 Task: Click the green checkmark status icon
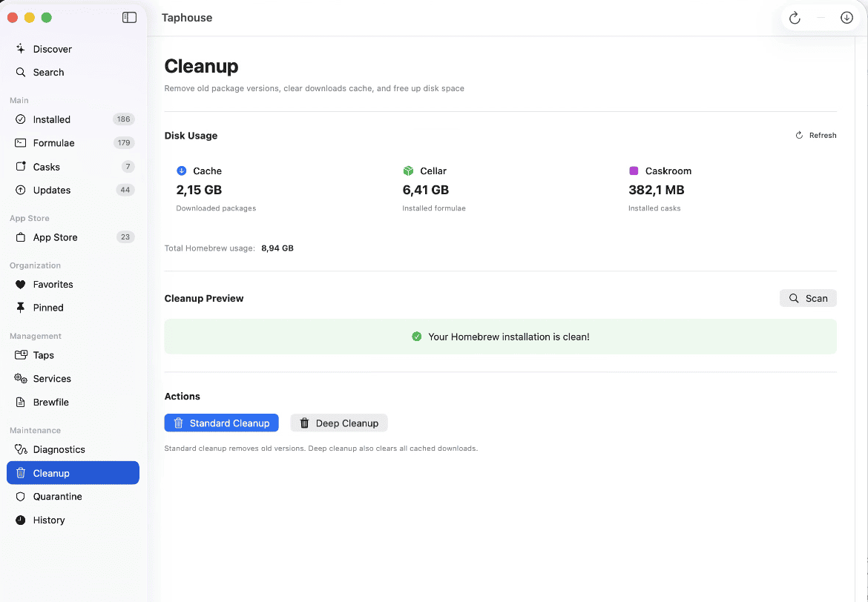coord(417,337)
